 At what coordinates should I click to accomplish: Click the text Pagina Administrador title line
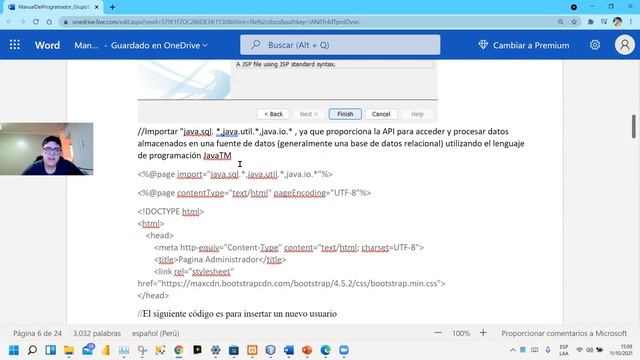tap(220, 260)
